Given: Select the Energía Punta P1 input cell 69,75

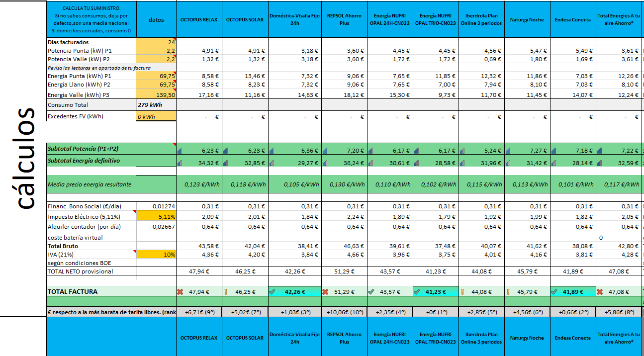Looking at the screenshot, I should click(156, 76).
